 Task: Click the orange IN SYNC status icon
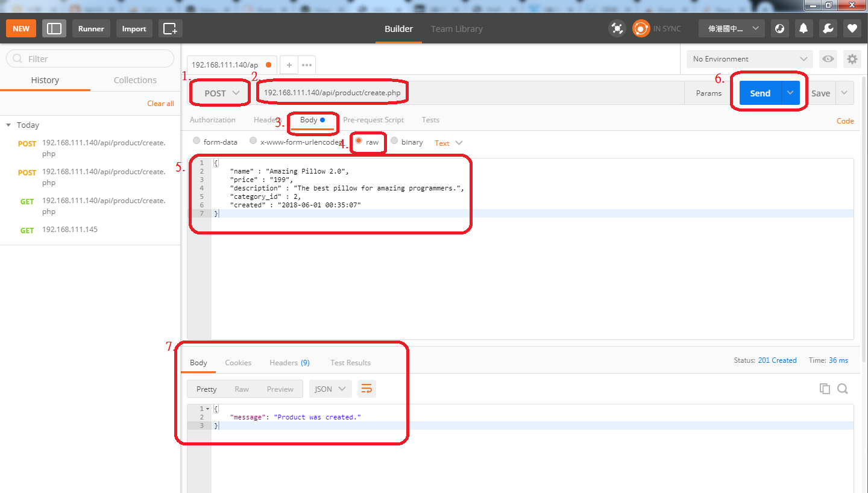coord(641,28)
